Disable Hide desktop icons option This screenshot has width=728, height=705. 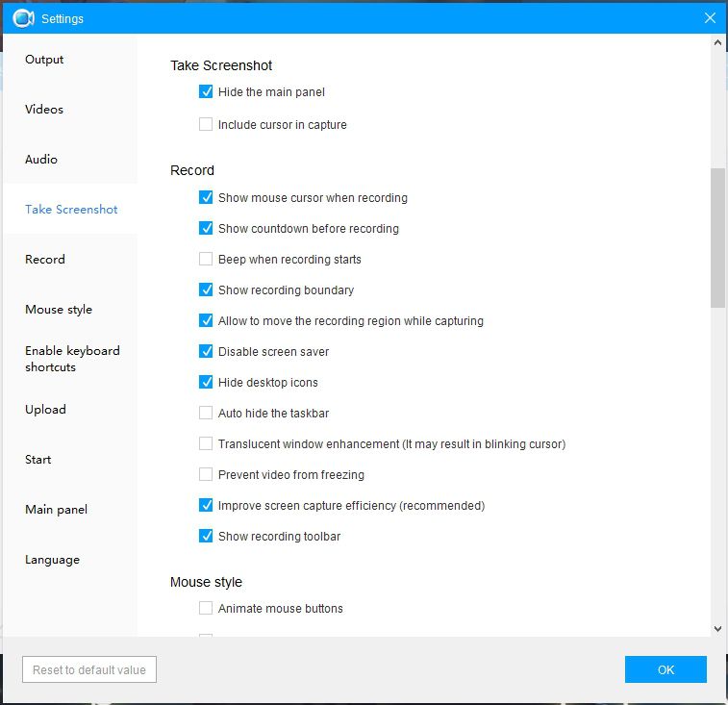click(x=206, y=382)
